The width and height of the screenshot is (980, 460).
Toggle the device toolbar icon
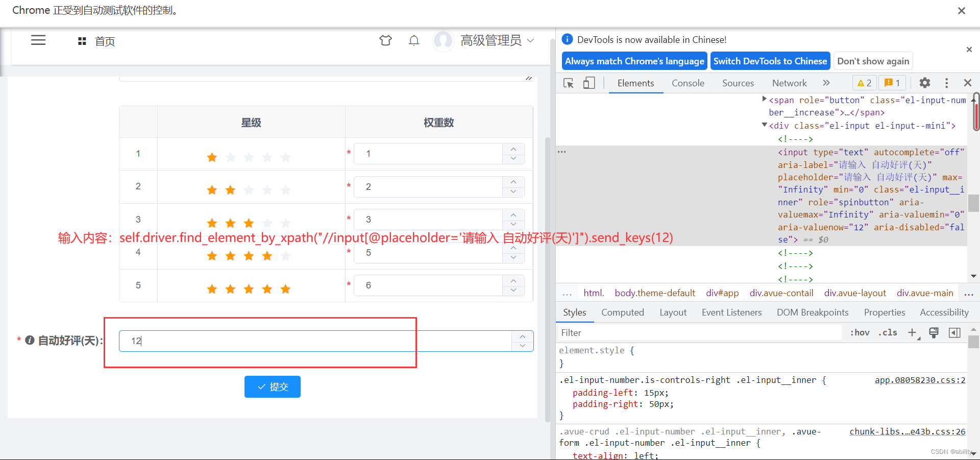click(x=589, y=83)
